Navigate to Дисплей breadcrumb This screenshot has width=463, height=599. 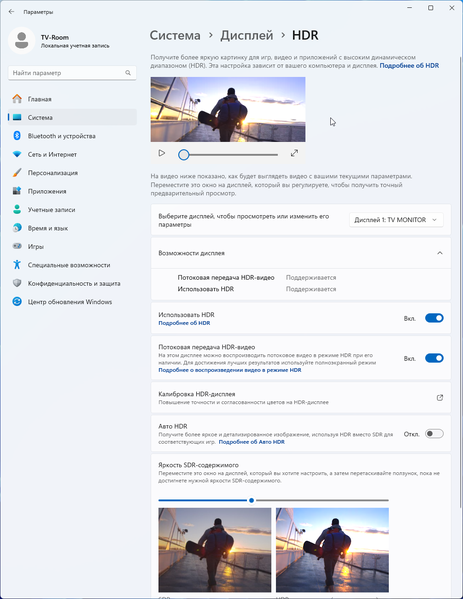pyautogui.click(x=246, y=35)
